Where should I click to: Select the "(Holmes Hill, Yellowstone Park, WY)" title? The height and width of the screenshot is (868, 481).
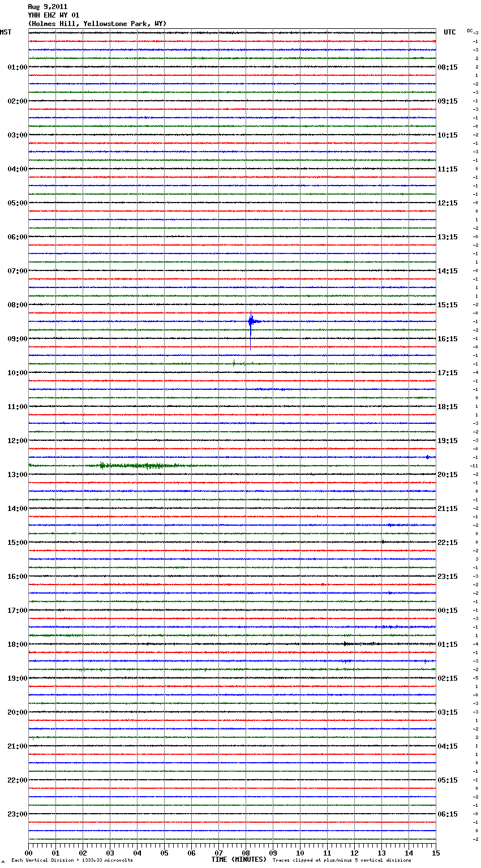[97, 24]
